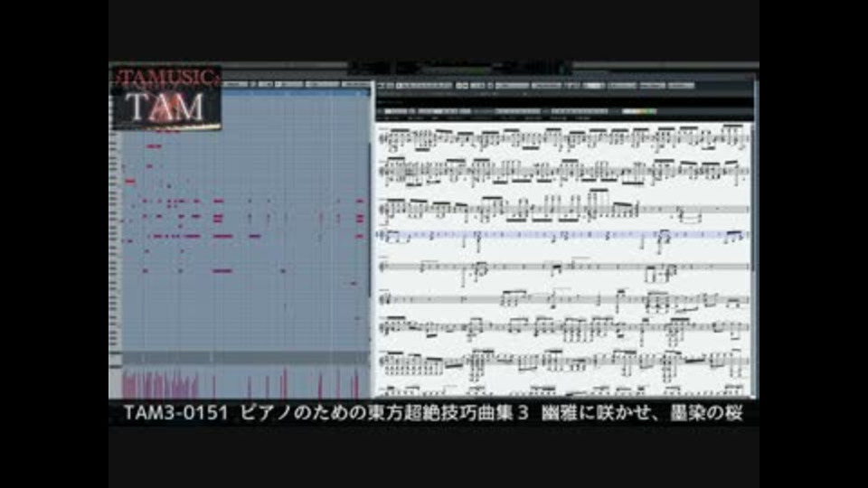
Task: Click the caption text 'TAM3-0151'
Action: (175, 413)
